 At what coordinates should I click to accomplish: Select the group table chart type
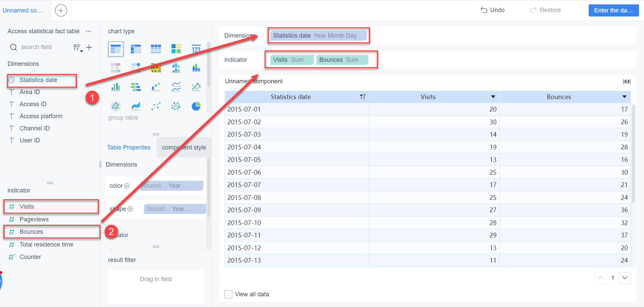(x=116, y=49)
